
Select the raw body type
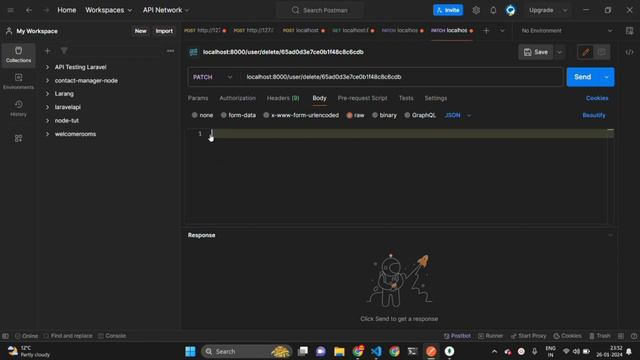click(x=355, y=116)
